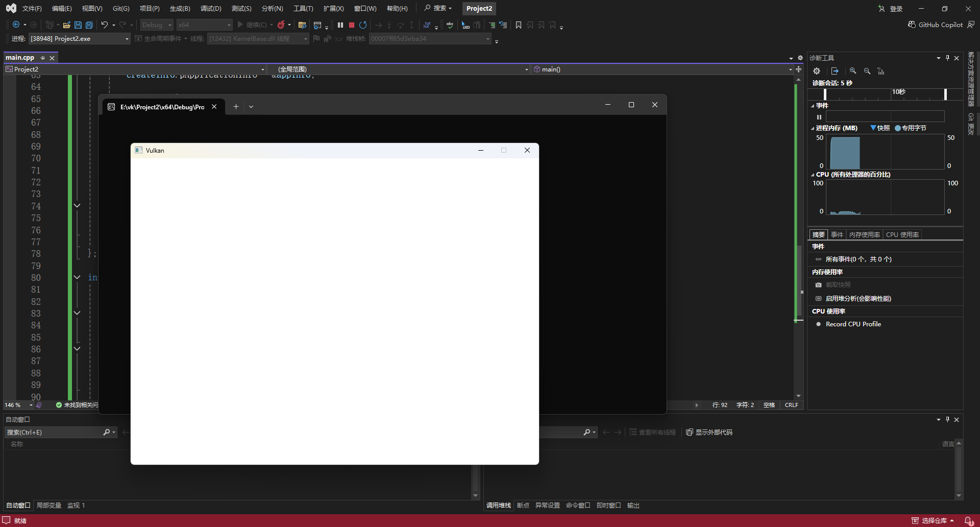The height and width of the screenshot is (527, 980).
Task: Undo the last edit with the Undo icon
Action: tap(105, 25)
